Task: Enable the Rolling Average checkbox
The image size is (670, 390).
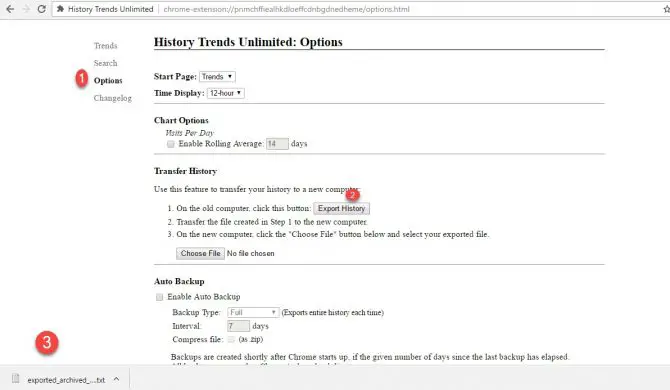Action: point(171,144)
